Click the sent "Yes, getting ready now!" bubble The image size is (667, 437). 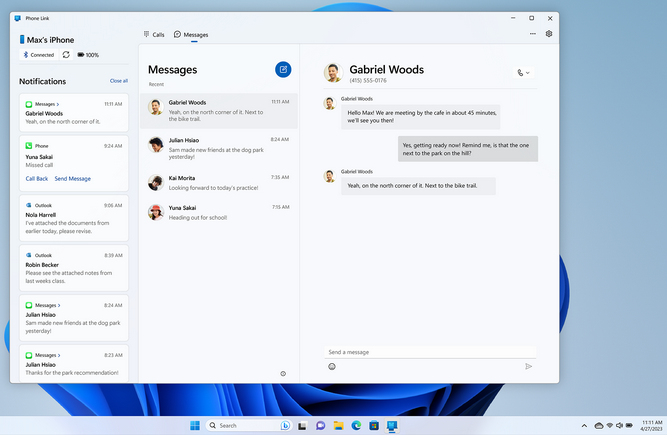click(468, 149)
